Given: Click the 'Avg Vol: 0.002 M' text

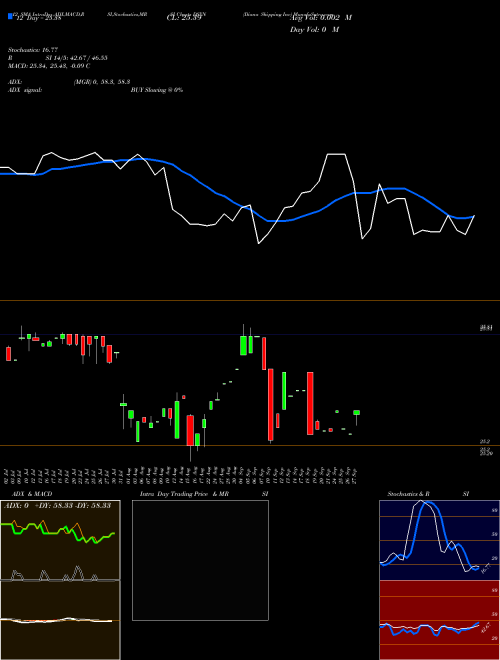Looking at the screenshot, I should (x=320, y=18).
